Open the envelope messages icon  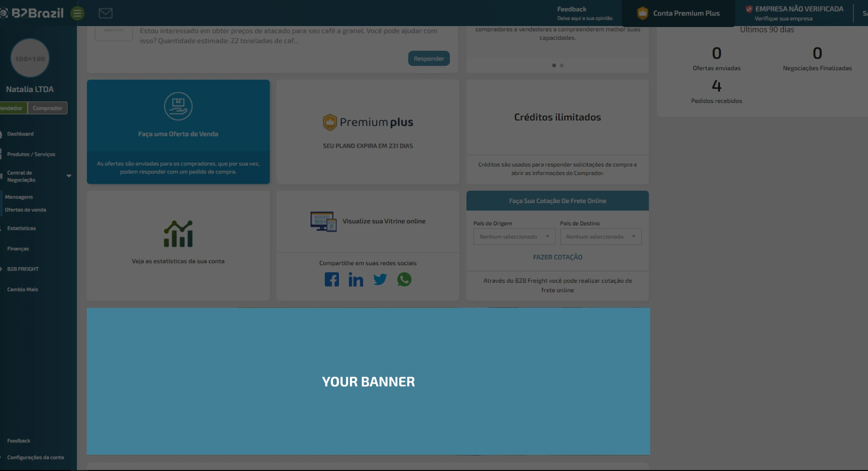click(x=106, y=13)
